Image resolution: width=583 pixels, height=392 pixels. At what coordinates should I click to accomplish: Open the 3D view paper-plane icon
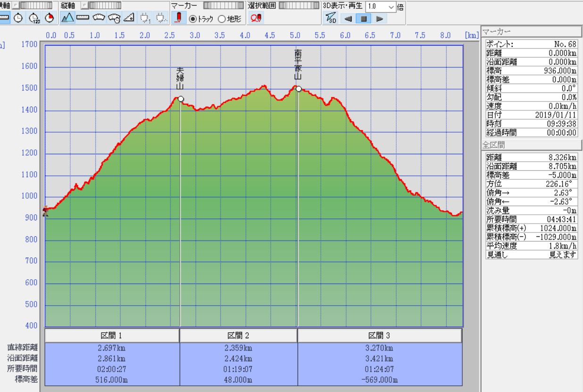(x=331, y=18)
